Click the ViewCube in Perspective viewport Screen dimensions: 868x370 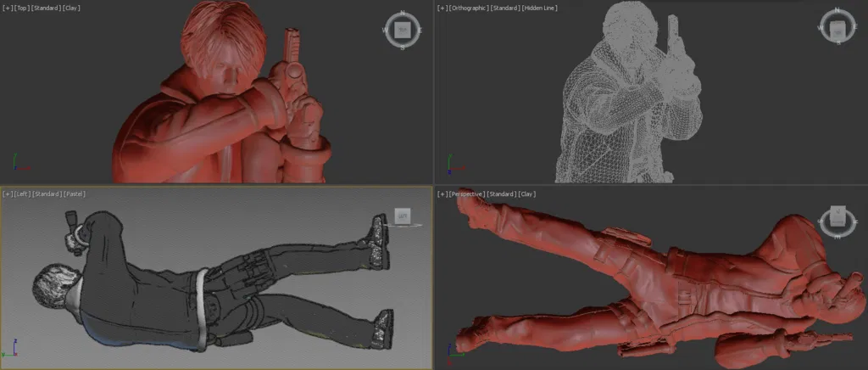tap(837, 215)
